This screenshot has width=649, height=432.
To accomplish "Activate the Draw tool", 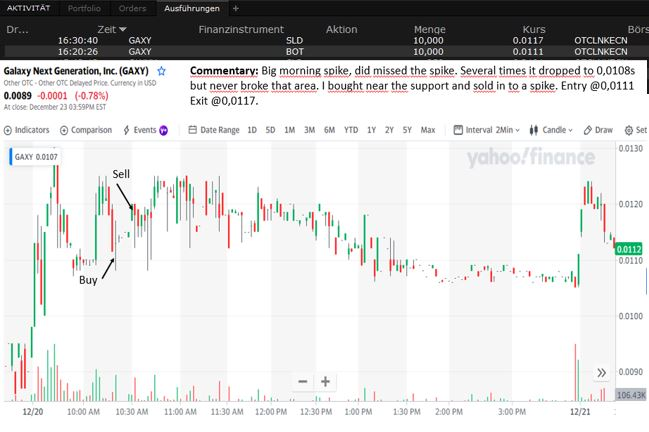I will (598, 130).
